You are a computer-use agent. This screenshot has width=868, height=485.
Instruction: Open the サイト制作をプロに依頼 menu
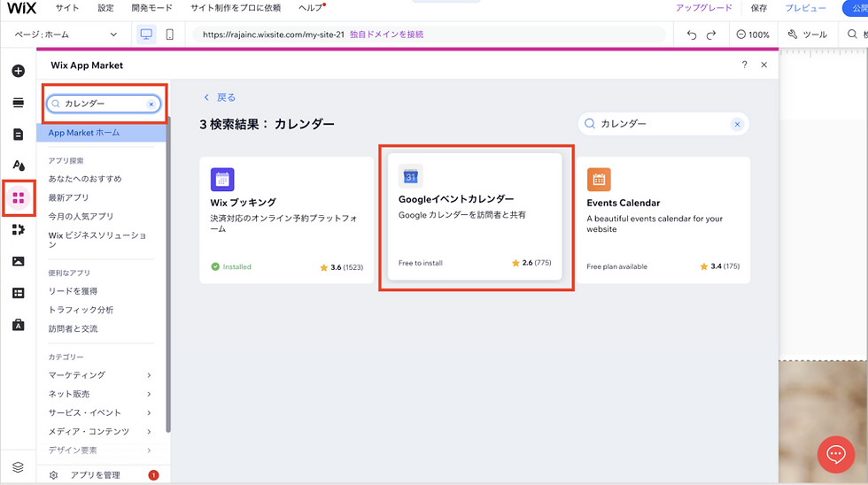(x=236, y=8)
